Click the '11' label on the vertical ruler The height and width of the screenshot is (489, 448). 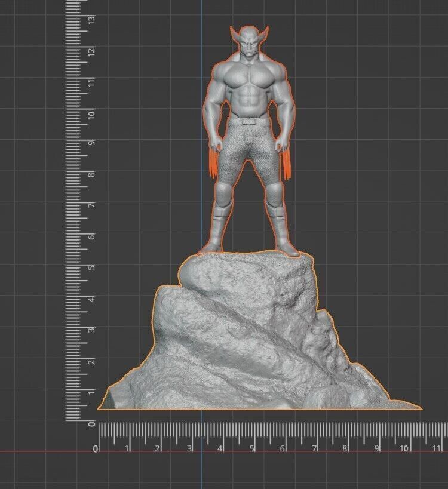91,83
